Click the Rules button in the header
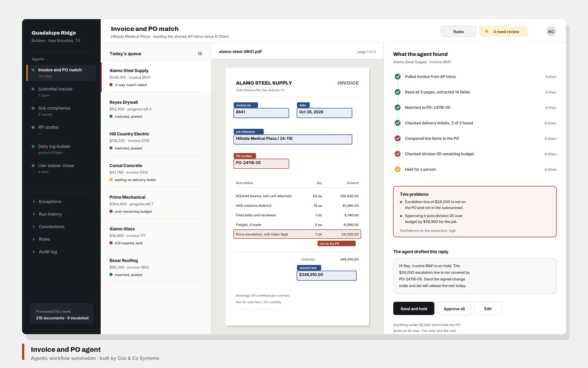 pyautogui.click(x=458, y=32)
